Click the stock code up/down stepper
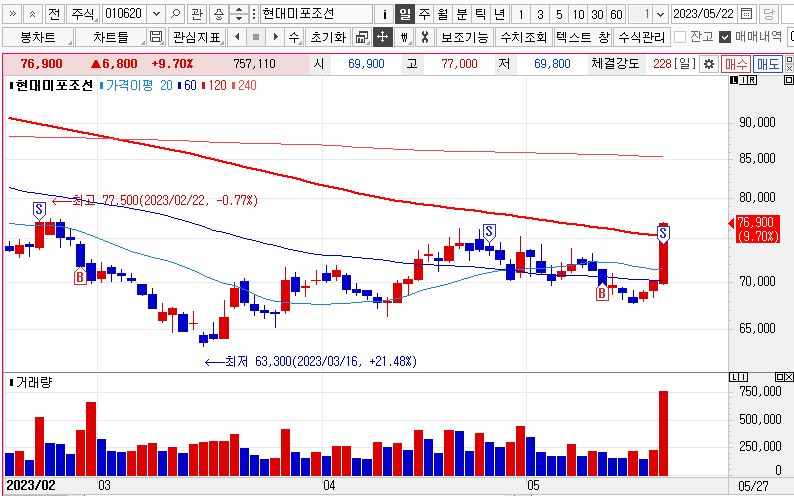Image resolution: width=794 pixels, height=496 pixels. point(239,14)
